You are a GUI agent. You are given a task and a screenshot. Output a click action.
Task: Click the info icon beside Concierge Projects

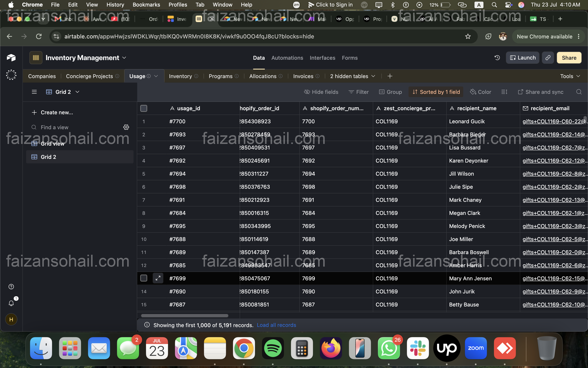[x=117, y=76]
